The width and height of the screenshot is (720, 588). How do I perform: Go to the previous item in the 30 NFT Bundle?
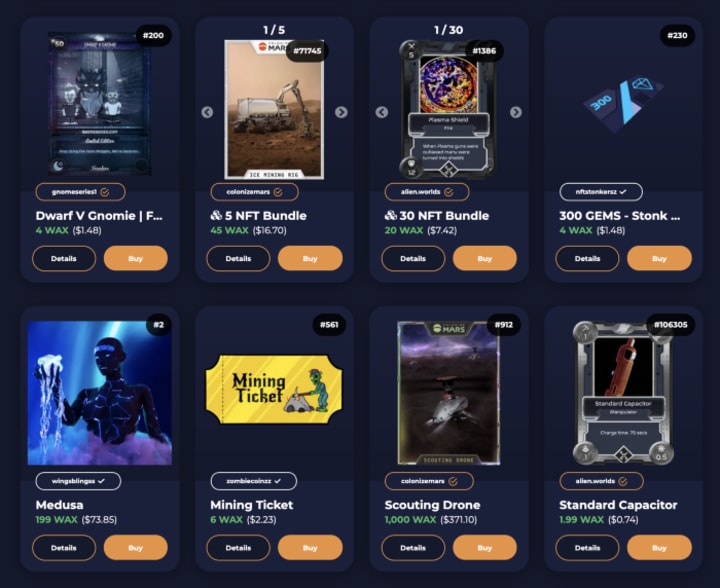pos(382,112)
